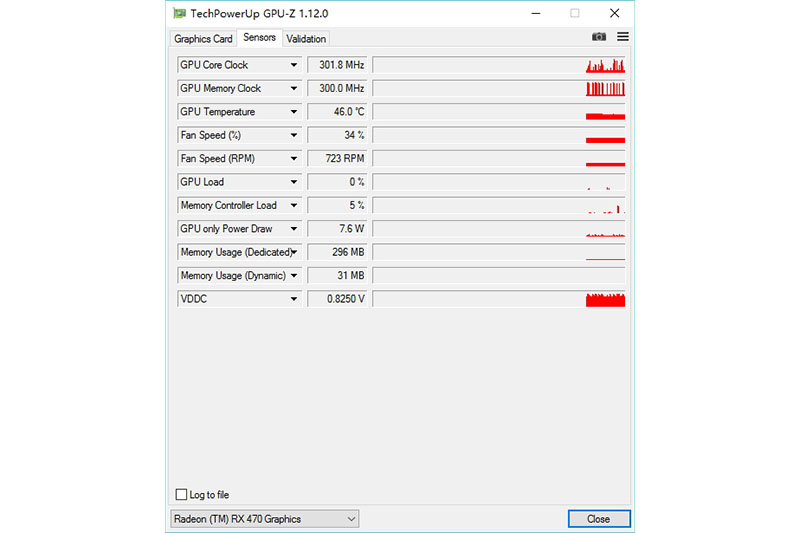Screen dimensions: 800x533
Task: Click the VDDC voltage history graph
Action: coord(499,299)
